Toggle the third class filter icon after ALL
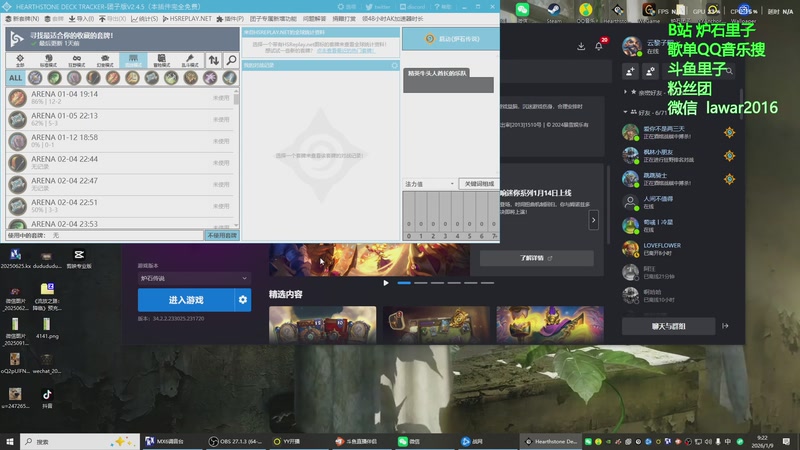The image size is (800, 450). tap(74, 78)
